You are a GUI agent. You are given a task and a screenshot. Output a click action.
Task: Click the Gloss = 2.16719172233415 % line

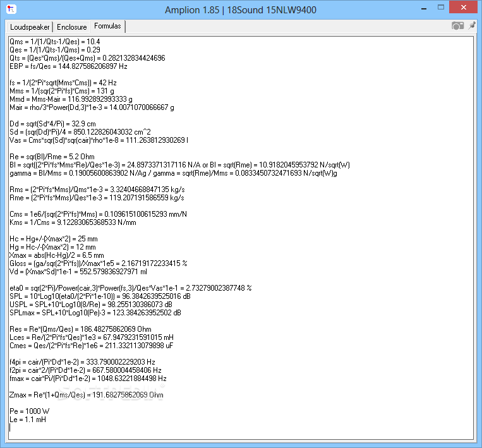[x=99, y=263]
